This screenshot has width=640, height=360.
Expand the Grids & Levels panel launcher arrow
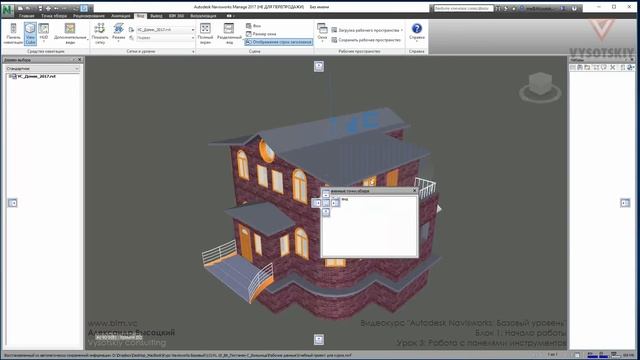tap(193, 52)
